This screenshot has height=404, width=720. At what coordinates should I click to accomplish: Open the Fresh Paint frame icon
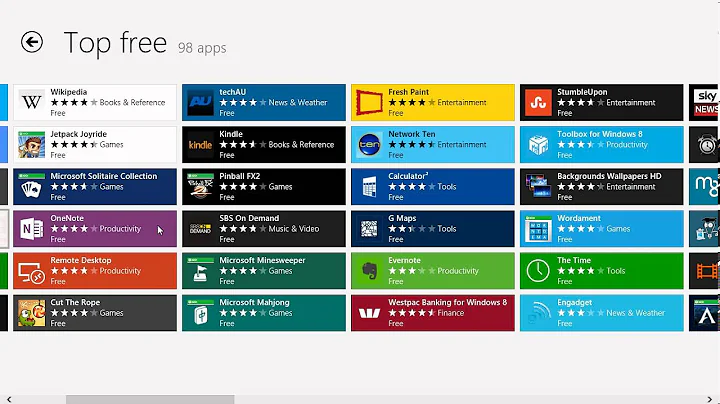(x=370, y=102)
